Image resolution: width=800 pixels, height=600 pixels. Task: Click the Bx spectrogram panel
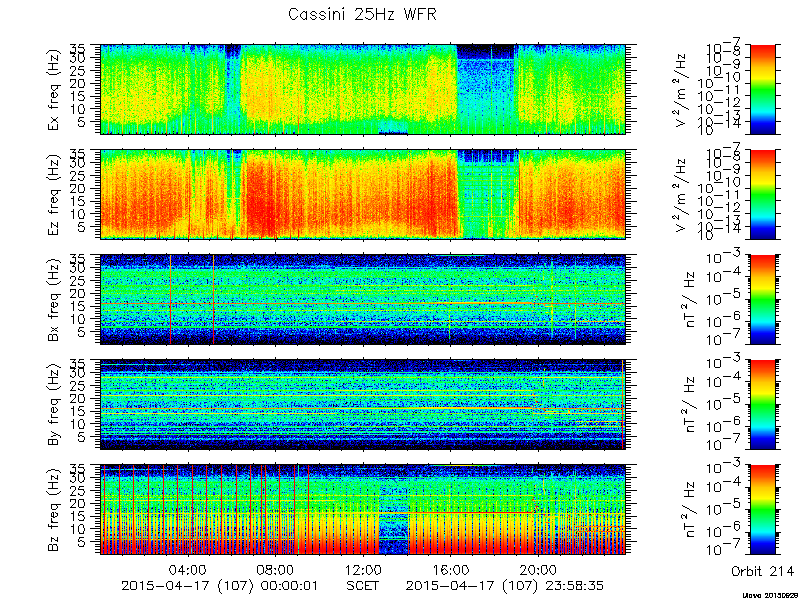[363, 299]
